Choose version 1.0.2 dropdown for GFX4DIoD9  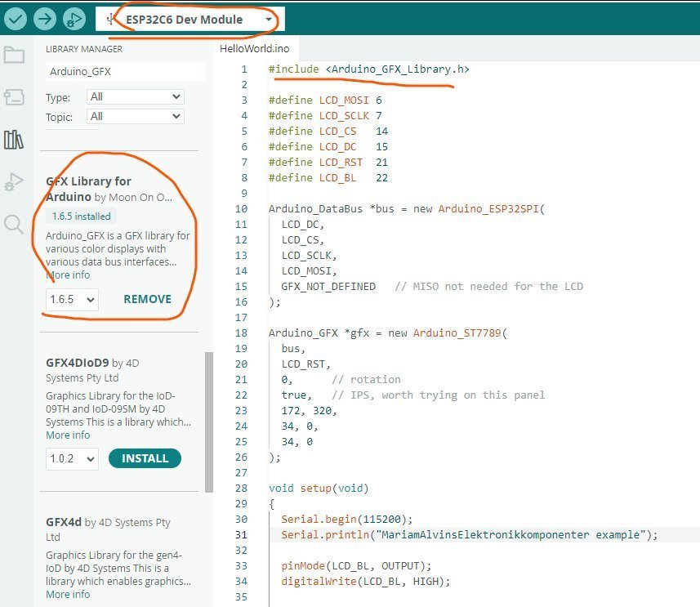click(72, 458)
